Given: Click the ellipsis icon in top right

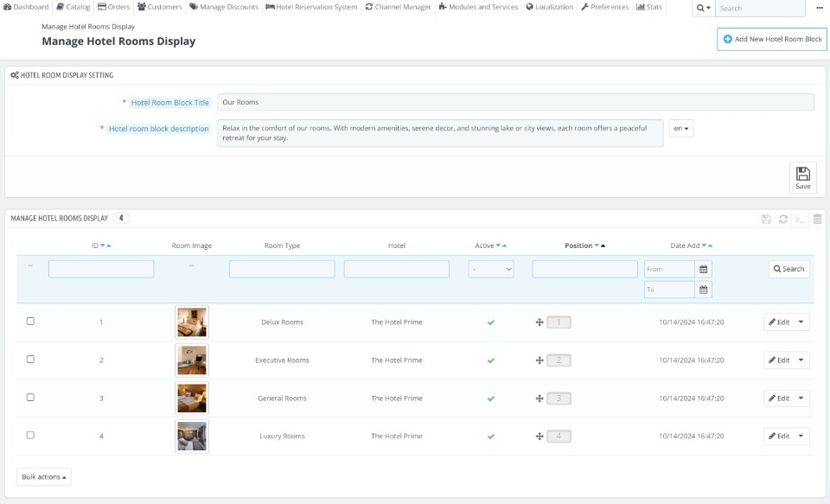Looking at the screenshot, I should click(x=820, y=8).
